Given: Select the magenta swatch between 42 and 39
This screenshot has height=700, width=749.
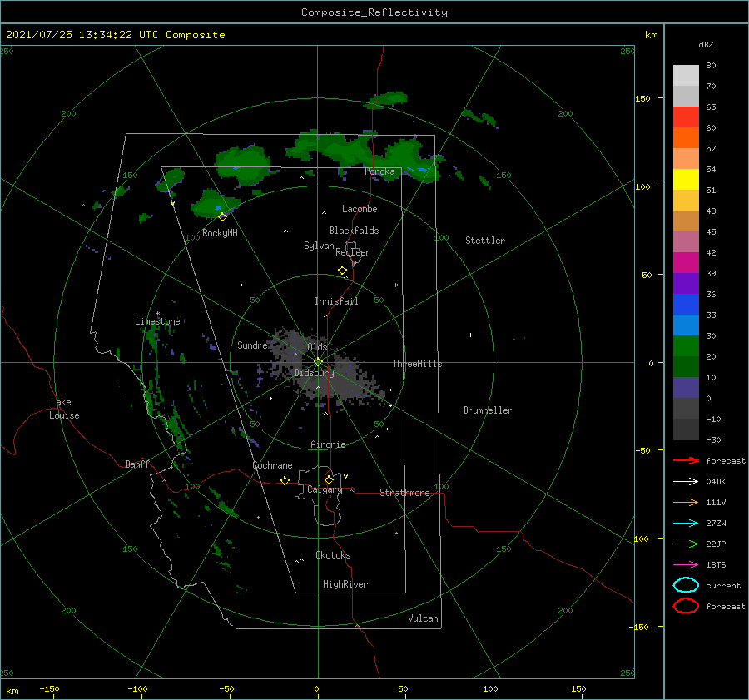Looking at the screenshot, I should tap(686, 263).
